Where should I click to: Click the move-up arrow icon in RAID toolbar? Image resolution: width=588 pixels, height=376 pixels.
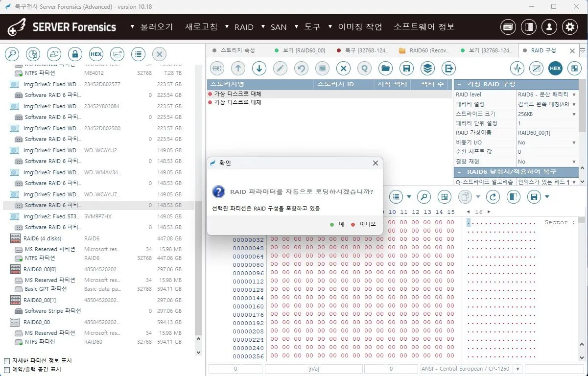[x=238, y=69]
